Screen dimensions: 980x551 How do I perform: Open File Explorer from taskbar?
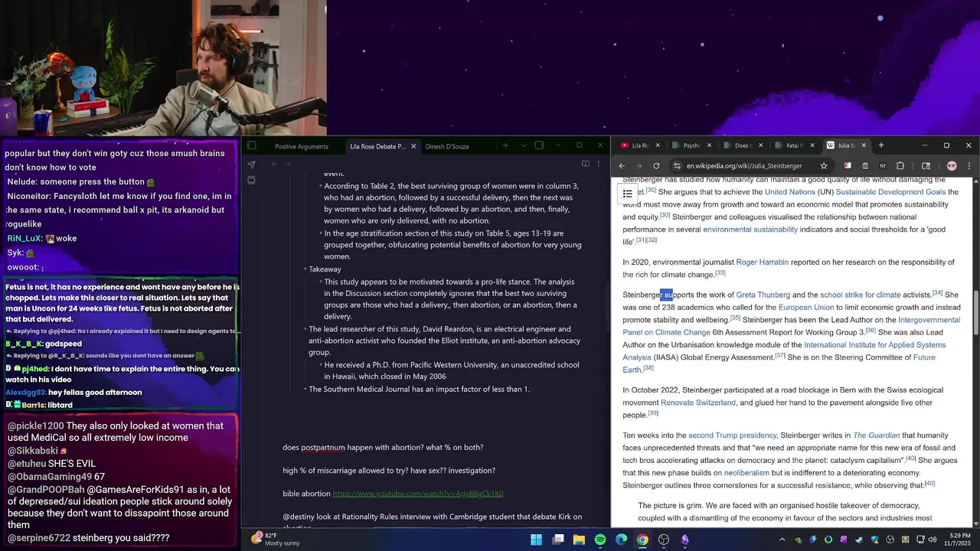pyautogui.click(x=579, y=540)
